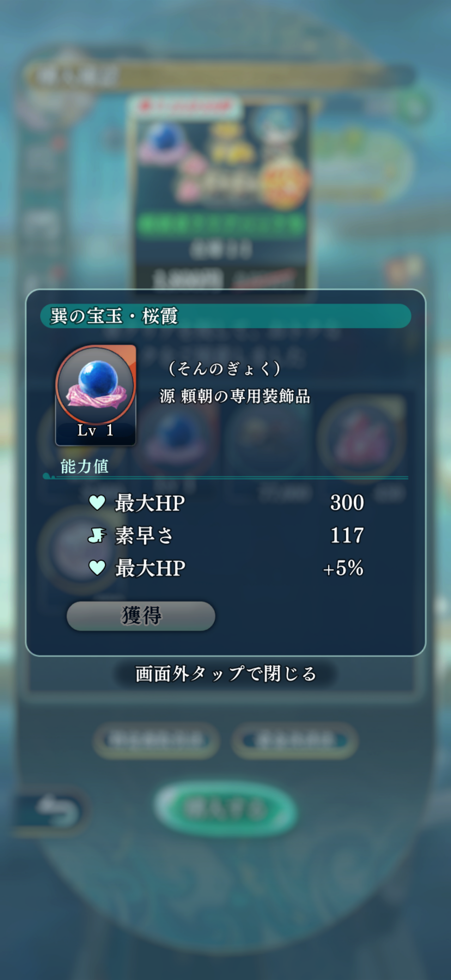Viewport: 451px width, 980px height.
Task: Tap the 源 頼朝の専用装飾品 description text
Action: click(x=235, y=397)
